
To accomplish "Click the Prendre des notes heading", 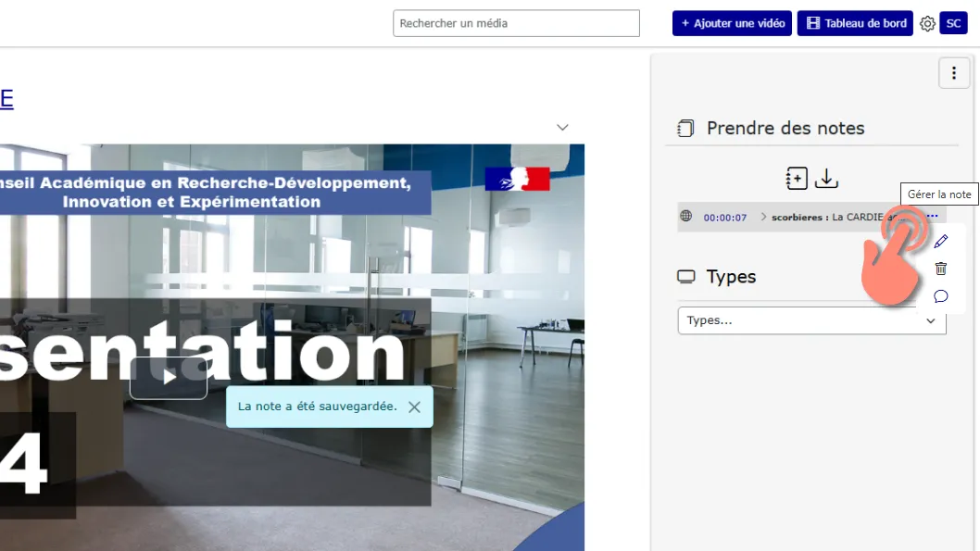I will [x=785, y=128].
